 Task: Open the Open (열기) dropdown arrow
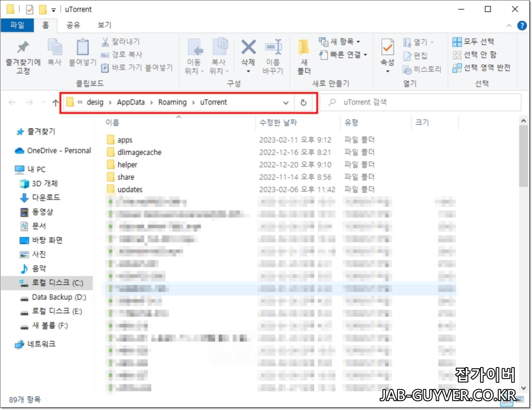pyautogui.click(x=432, y=42)
